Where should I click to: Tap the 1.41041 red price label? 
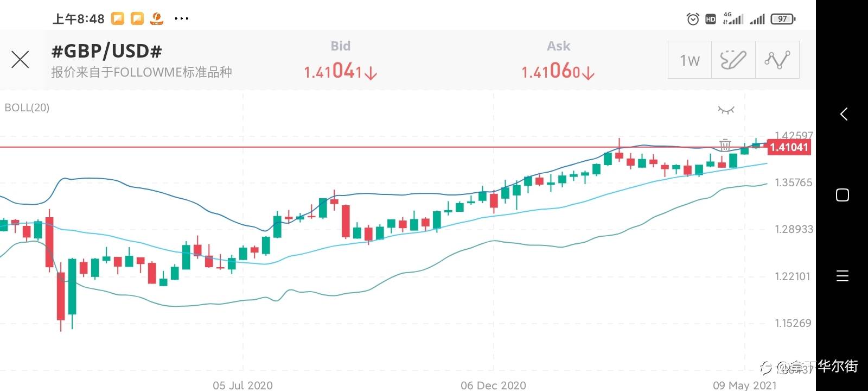[x=789, y=147]
